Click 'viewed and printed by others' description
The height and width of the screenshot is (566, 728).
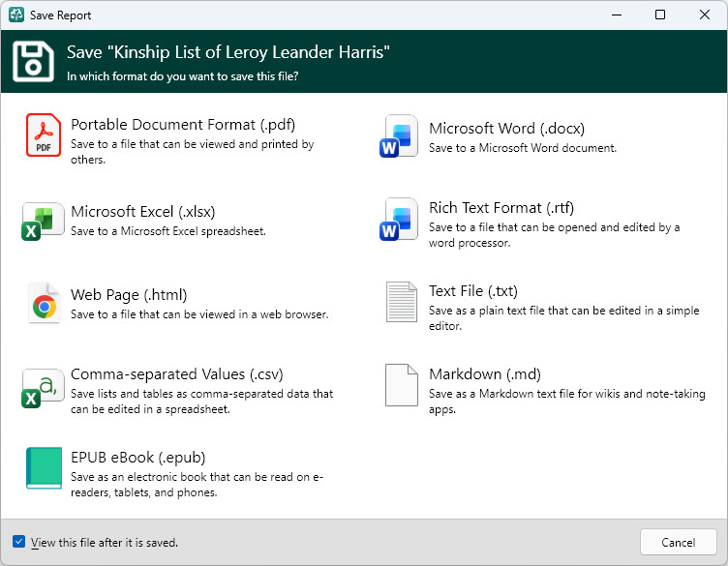click(193, 152)
